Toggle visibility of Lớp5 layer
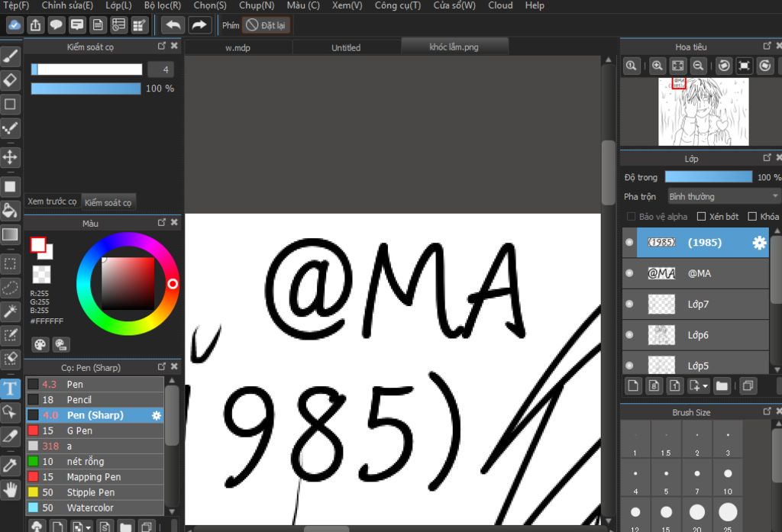The height and width of the screenshot is (532, 782). [629, 366]
